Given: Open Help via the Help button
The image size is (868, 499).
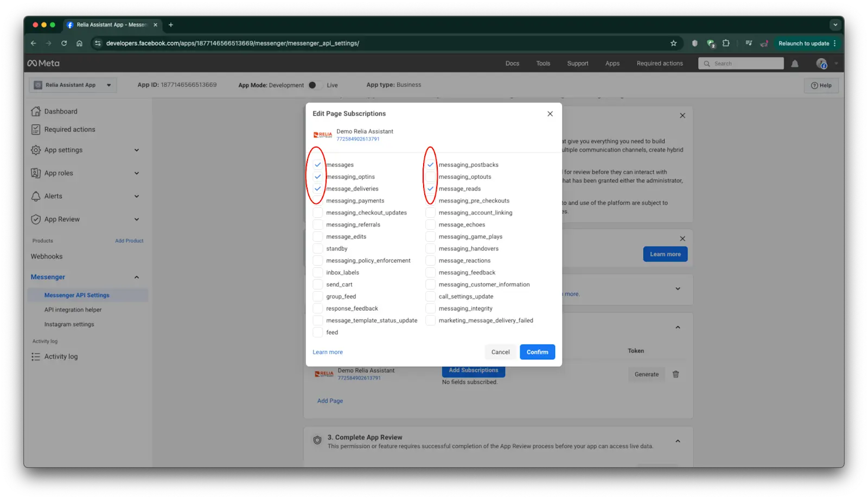Looking at the screenshot, I should pos(821,85).
